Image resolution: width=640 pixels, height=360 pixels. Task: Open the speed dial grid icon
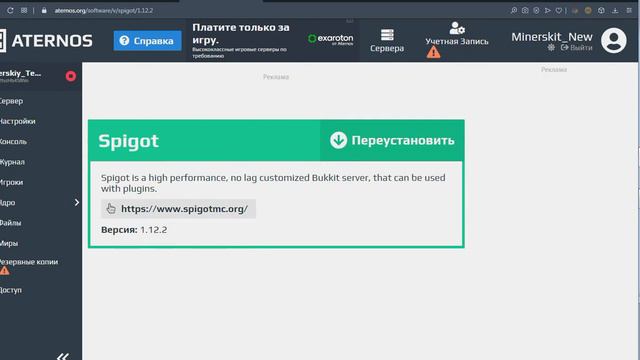[24, 11]
